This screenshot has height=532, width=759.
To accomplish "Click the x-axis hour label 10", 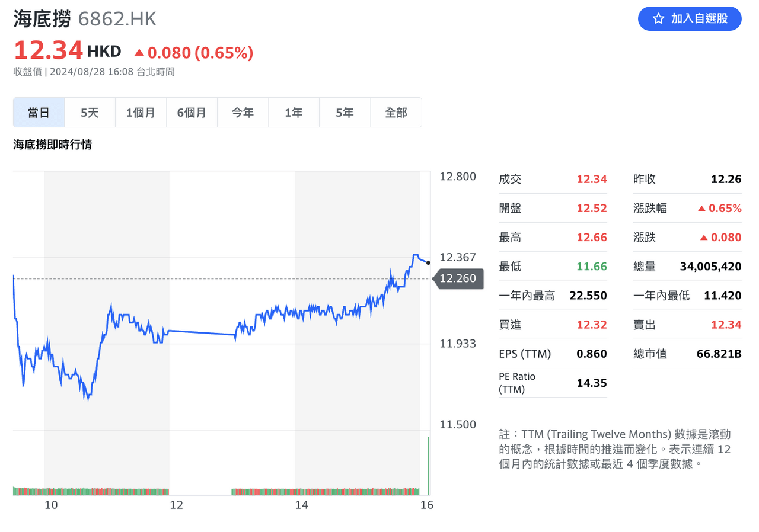I will 51,505.
